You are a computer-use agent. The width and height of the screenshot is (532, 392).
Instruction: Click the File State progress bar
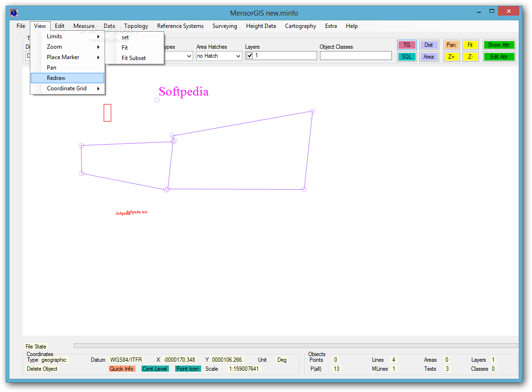pos(296,346)
